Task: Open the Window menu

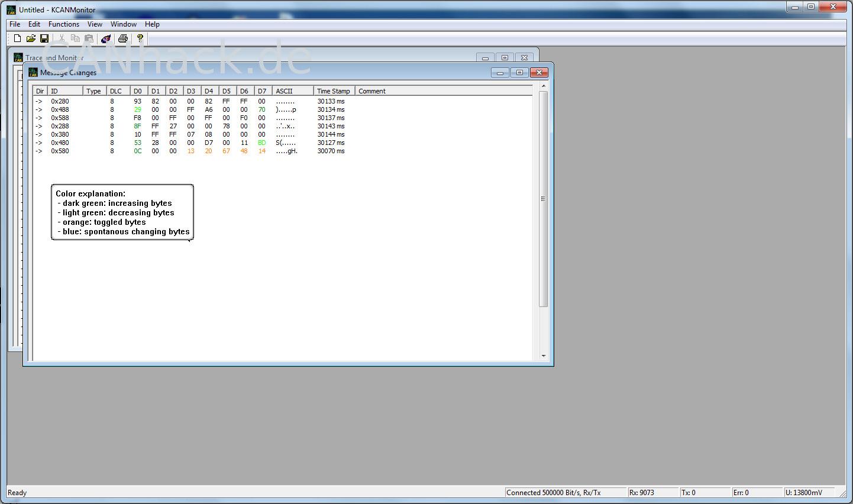Action: pos(124,24)
